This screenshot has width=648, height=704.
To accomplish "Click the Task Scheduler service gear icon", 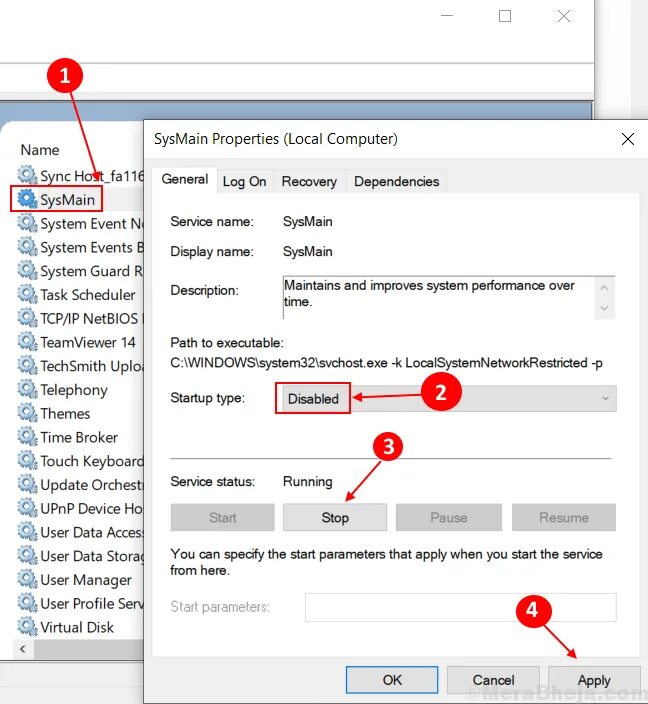I will [27, 295].
